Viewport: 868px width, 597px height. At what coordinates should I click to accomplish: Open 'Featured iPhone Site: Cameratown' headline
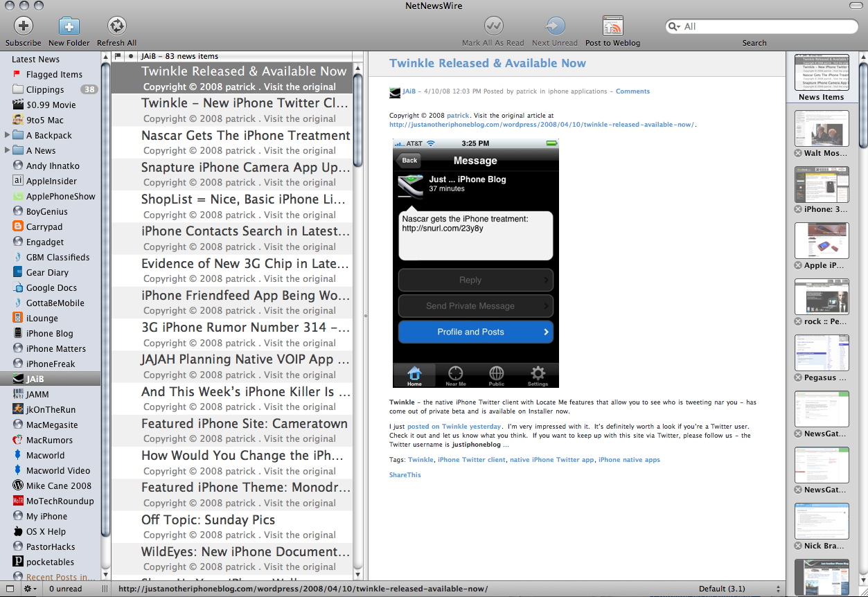click(245, 423)
